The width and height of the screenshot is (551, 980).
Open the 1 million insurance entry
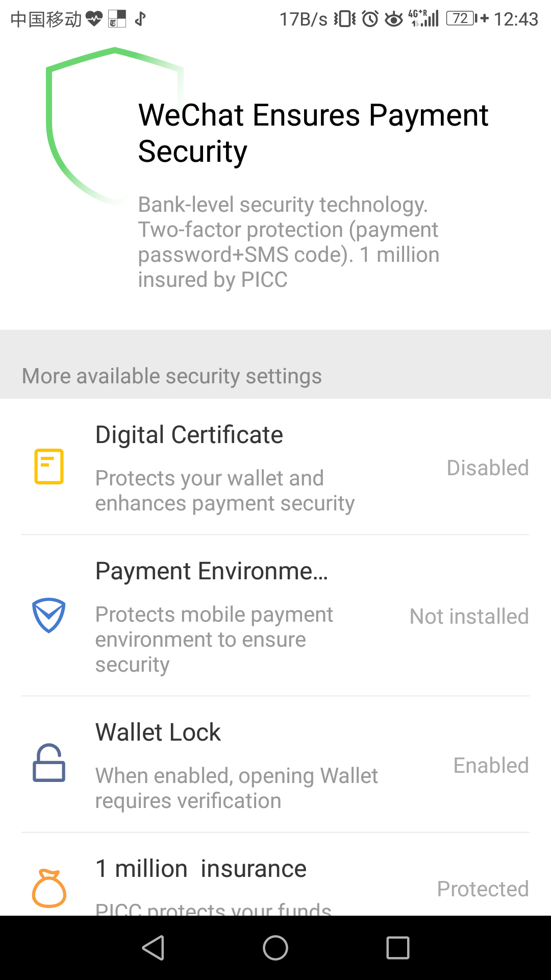pyautogui.click(x=201, y=869)
